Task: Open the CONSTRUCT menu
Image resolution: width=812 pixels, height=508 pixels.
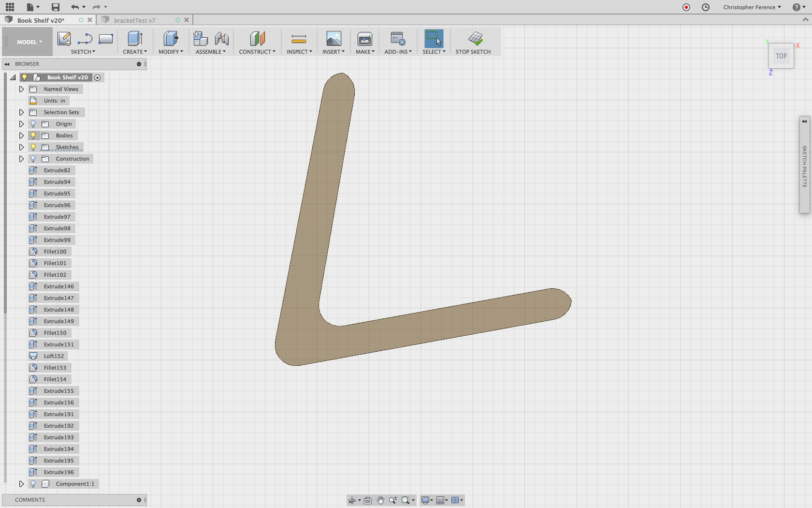Action: click(257, 52)
